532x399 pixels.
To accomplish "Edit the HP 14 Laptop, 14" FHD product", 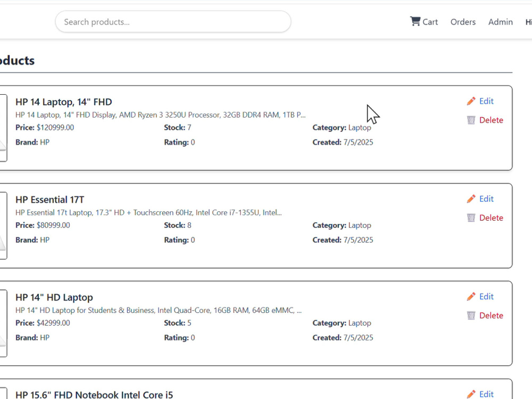I will 480,101.
